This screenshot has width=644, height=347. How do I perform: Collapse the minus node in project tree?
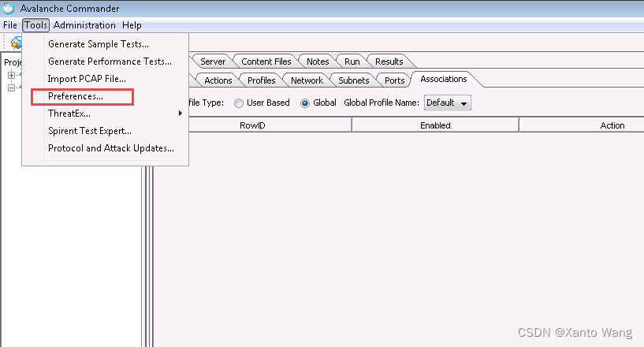click(12, 88)
